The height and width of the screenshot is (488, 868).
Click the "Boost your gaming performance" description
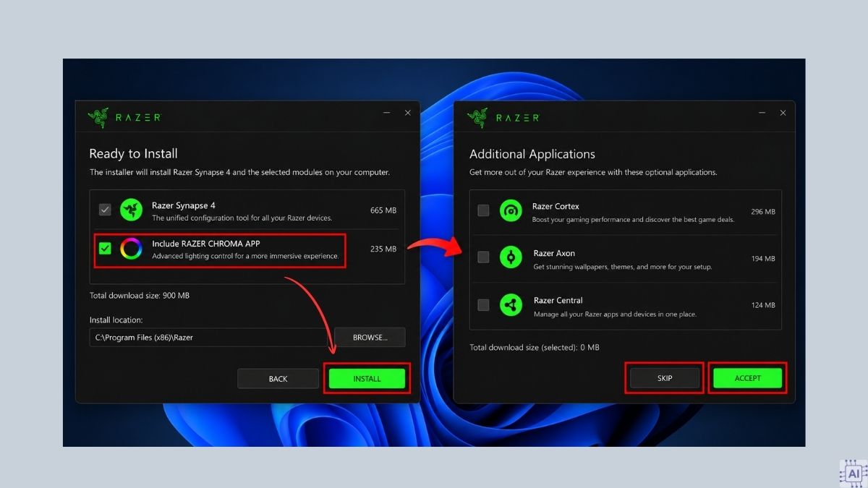click(633, 220)
